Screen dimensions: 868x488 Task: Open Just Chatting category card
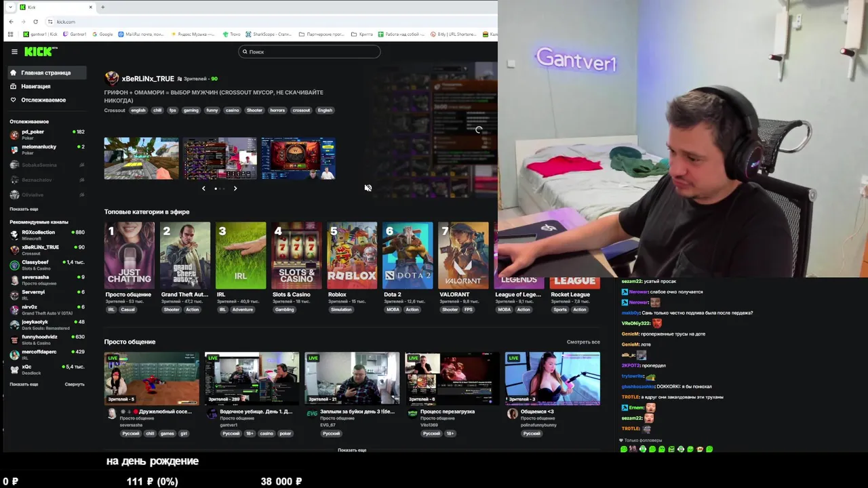130,256
